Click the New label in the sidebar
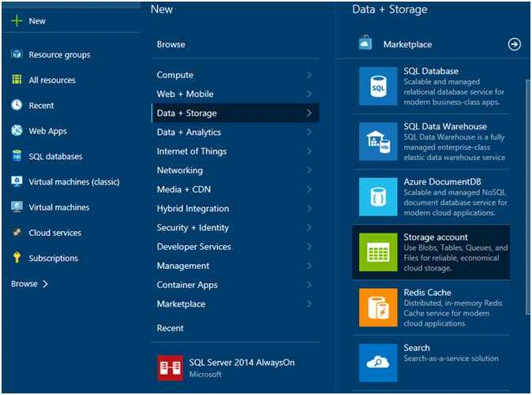The height and width of the screenshot is (395, 532). (37, 21)
